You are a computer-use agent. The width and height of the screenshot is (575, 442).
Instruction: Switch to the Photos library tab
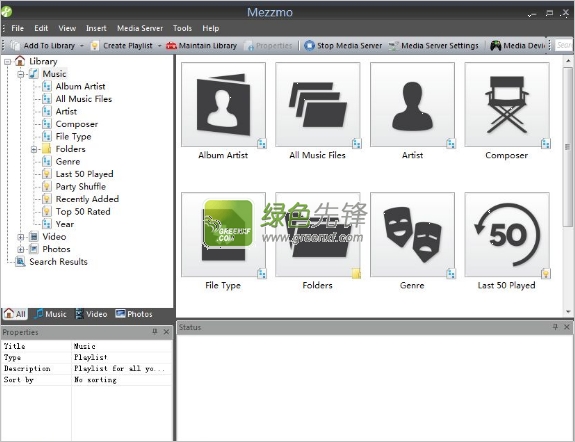coord(134,314)
